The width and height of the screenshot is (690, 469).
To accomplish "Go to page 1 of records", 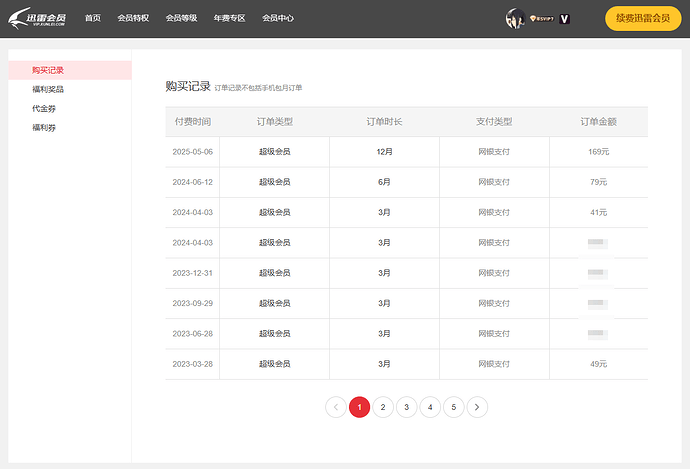I will 360,407.
